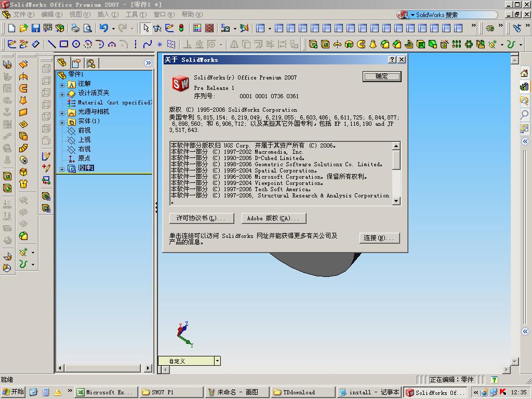
Task: Click the Search magnifier task pane icon
Action: pos(524,114)
